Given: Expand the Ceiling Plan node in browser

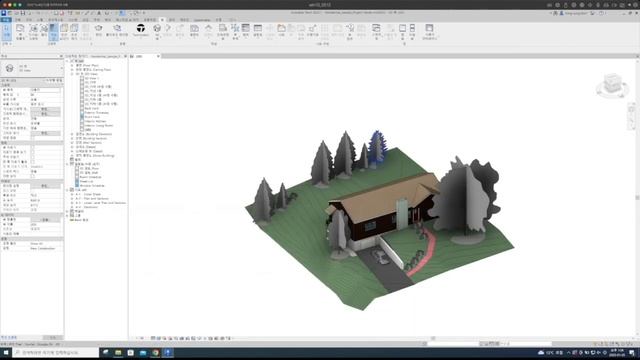Looking at the screenshot, I should click(x=72, y=70).
